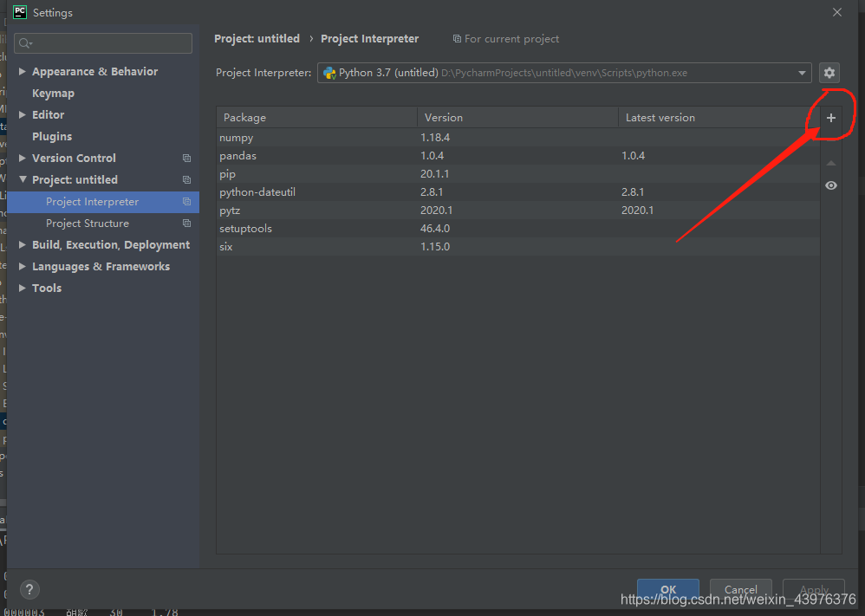Click Project Interpreter breadcrumb heading
The width and height of the screenshot is (865, 616).
pyautogui.click(x=369, y=39)
